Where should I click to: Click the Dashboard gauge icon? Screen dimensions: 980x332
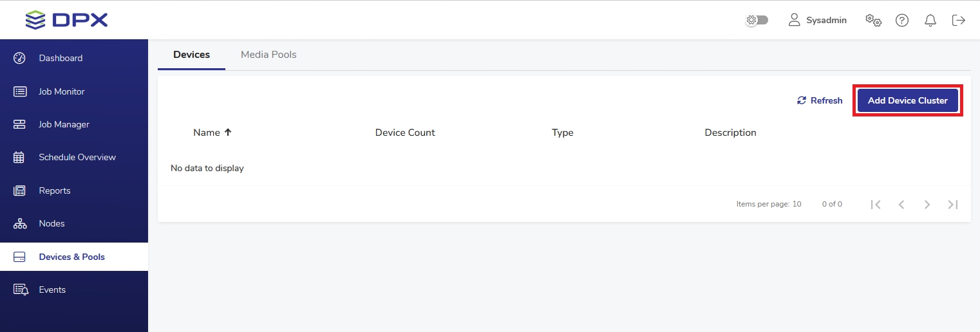[x=19, y=58]
